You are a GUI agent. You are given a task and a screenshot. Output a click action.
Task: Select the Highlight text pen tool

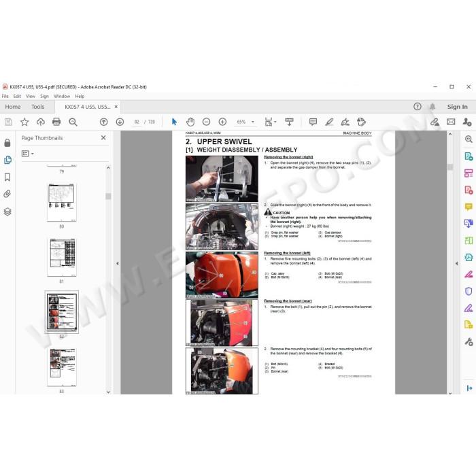(329, 122)
